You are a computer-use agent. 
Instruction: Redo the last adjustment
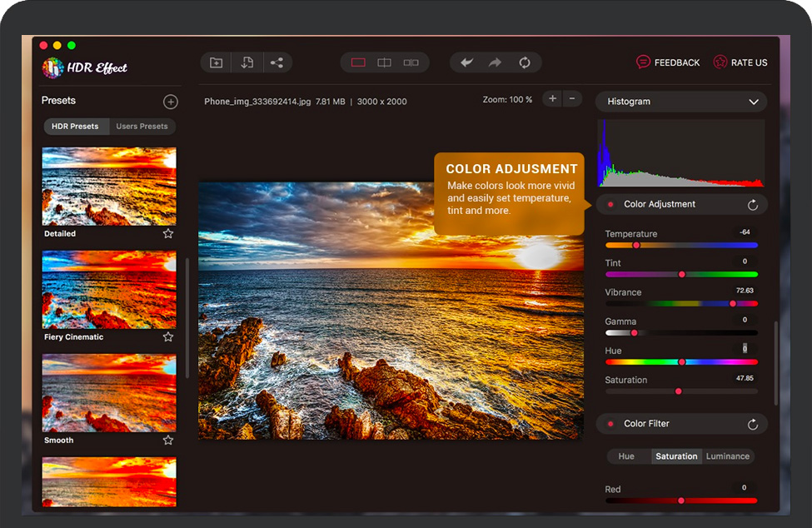click(496, 62)
